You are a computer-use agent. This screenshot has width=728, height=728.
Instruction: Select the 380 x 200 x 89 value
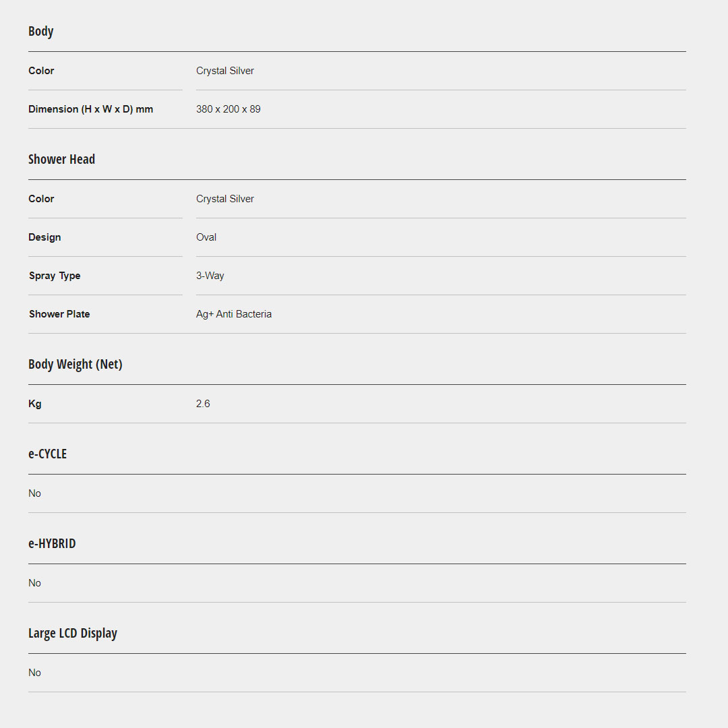point(228,109)
